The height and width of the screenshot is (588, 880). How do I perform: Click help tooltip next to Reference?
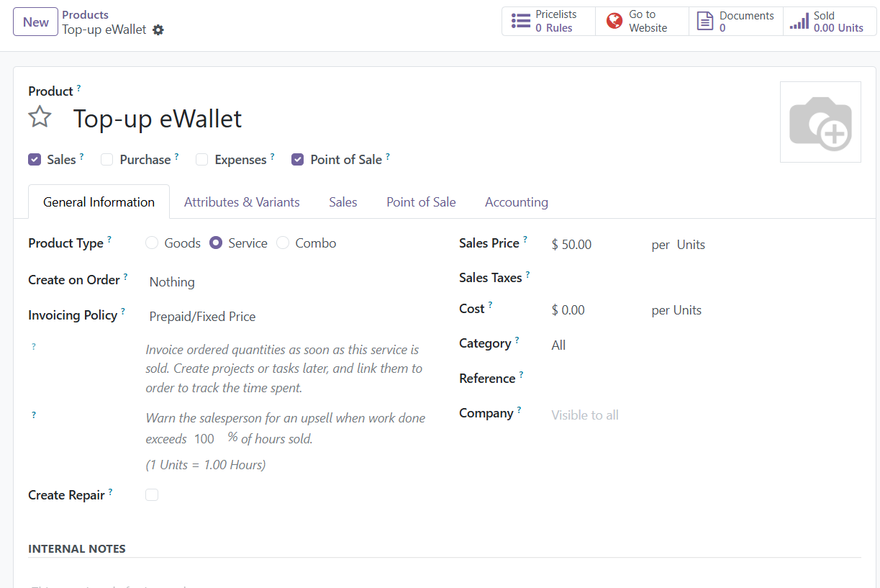click(521, 375)
